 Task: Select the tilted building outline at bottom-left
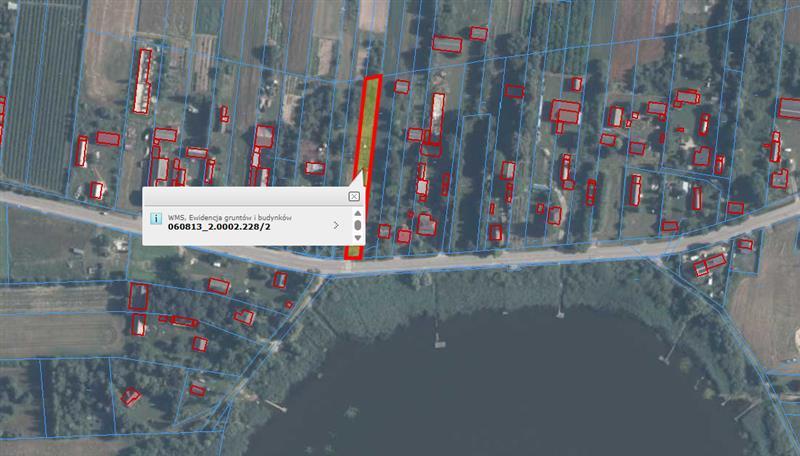pos(131,397)
